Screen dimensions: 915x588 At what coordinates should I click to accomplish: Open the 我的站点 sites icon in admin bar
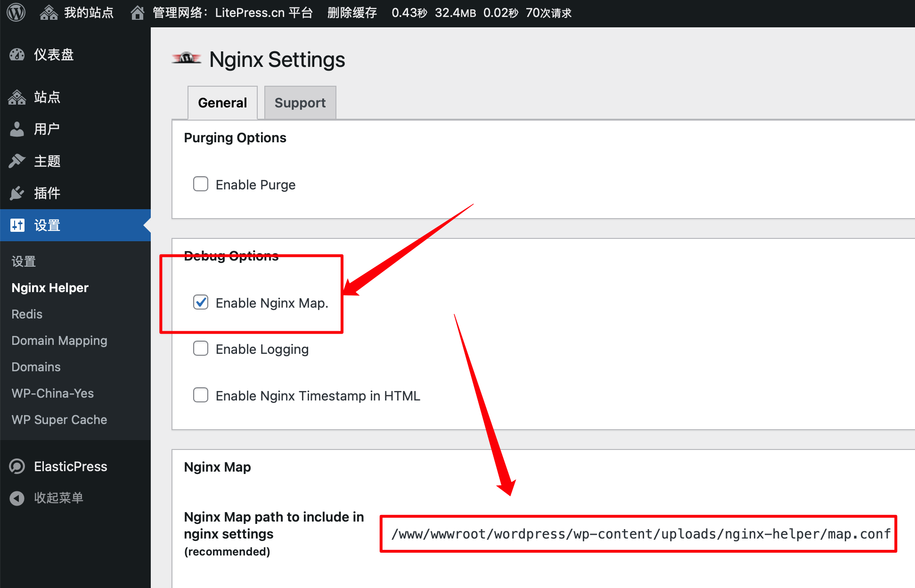pyautogui.click(x=49, y=13)
